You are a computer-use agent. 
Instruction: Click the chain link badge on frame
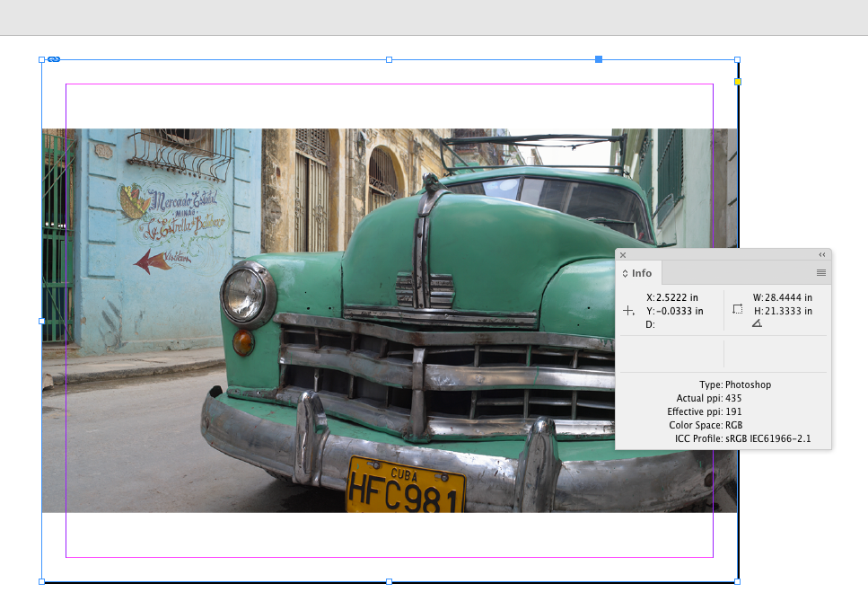coord(54,59)
